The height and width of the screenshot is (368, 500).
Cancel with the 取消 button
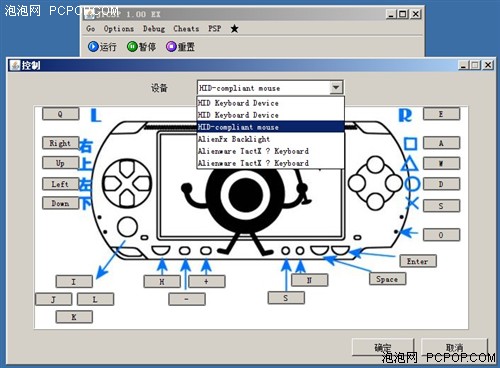[455, 347]
